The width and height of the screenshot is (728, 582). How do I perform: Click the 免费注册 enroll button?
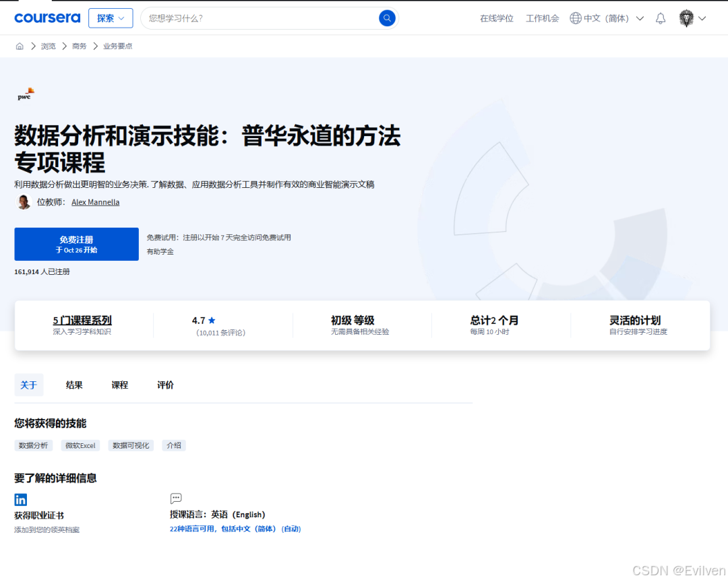[77, 244]
